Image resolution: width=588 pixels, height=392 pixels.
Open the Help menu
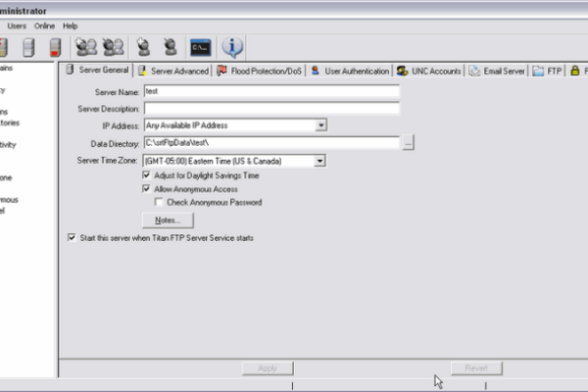71,25
